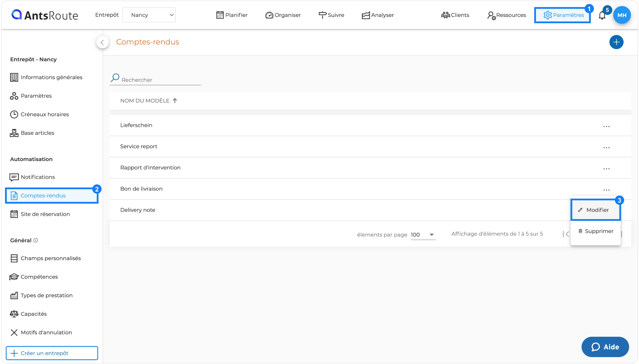
Task: Click the Site de réservation calendar icon
Action: pos(14,214)
